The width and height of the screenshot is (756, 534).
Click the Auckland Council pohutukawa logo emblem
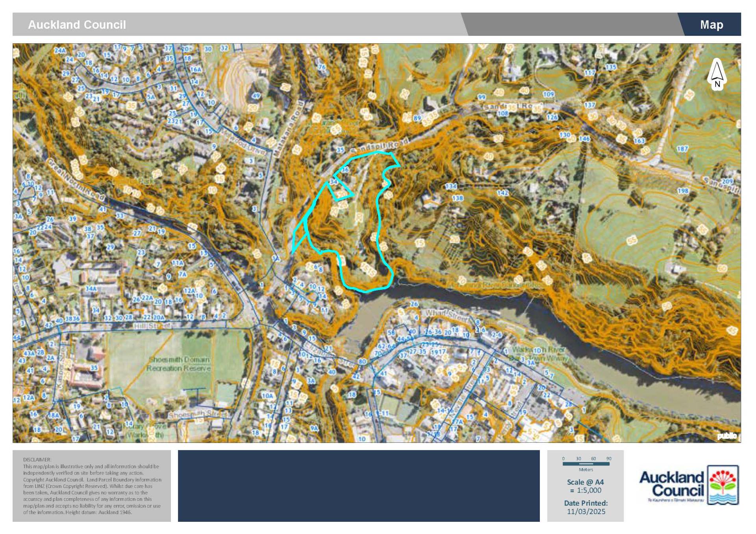(723, 484)
